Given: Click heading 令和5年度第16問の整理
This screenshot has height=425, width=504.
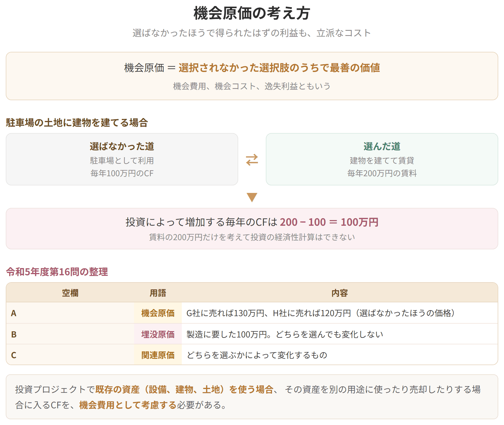Looking at the screenshot, I should (57, 272).
